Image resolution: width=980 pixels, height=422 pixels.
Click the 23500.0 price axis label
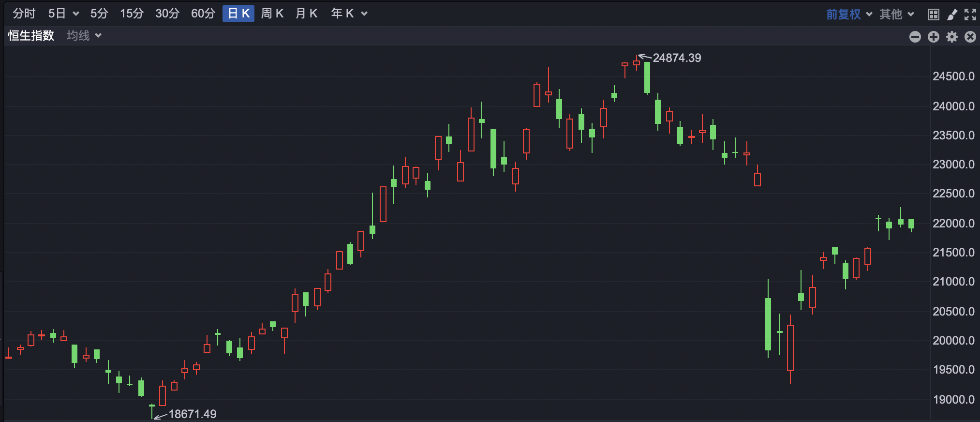(x=953, y=136)
